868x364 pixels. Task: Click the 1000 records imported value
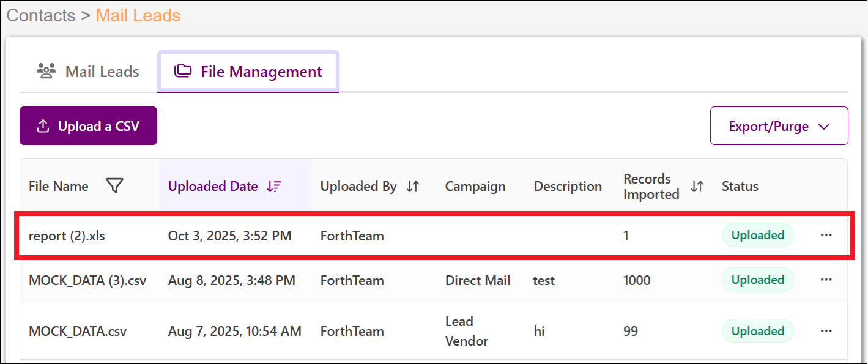[637, 281]
